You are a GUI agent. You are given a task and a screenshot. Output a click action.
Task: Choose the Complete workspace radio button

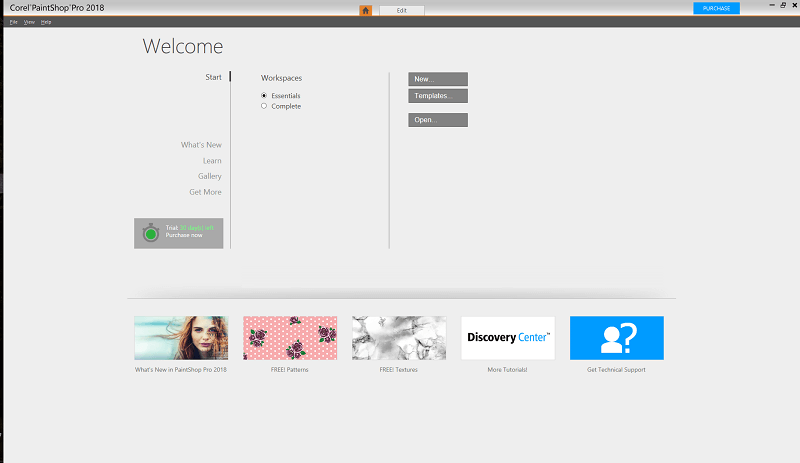(x=264, y=106)
